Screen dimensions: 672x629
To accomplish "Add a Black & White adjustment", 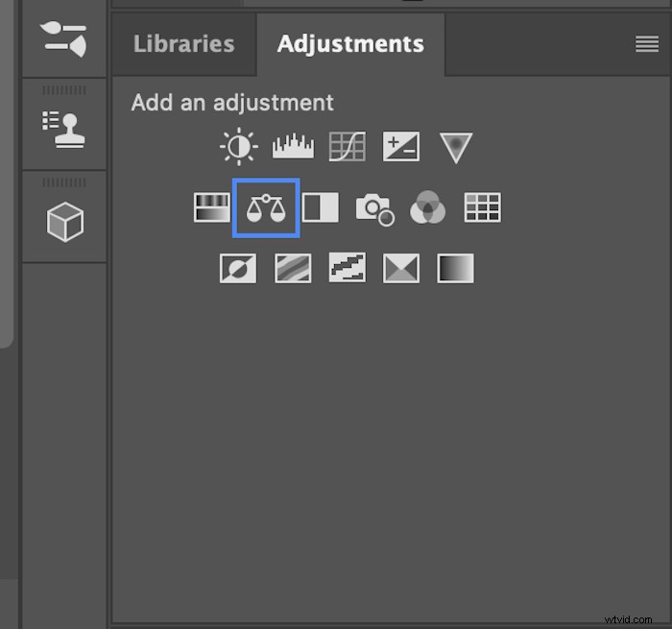I will coord(321,207).
